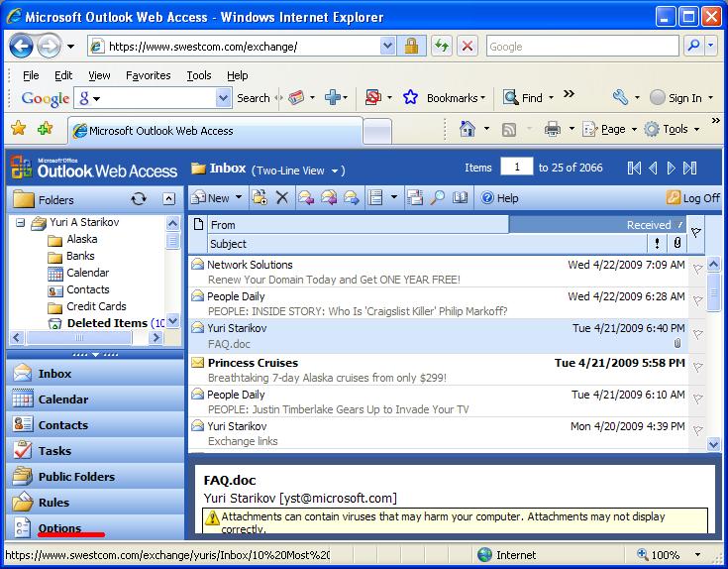Screen dimensions: 728x569
Task: Open the view options dropdown arrow in toolbar
Action: [394, 197]
